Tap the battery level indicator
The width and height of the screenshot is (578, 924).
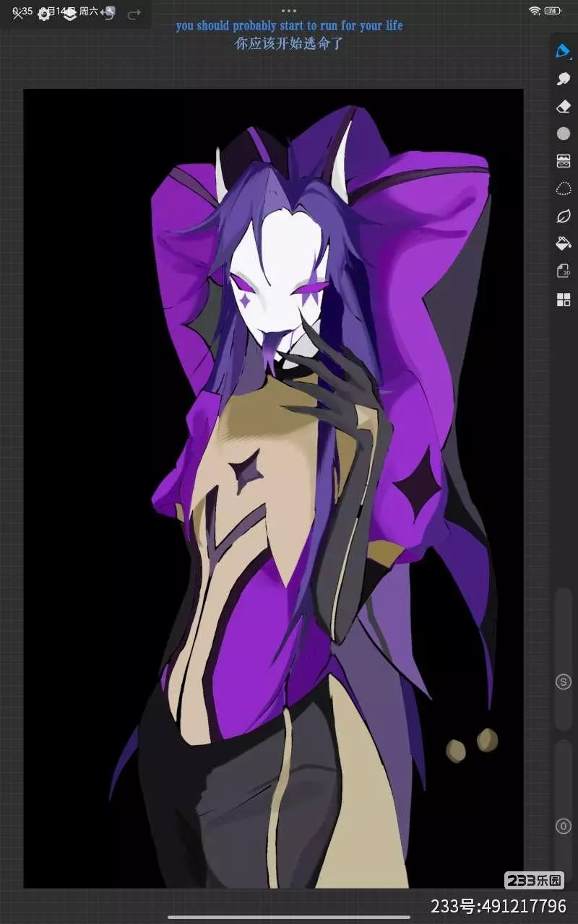click(553, 11)
